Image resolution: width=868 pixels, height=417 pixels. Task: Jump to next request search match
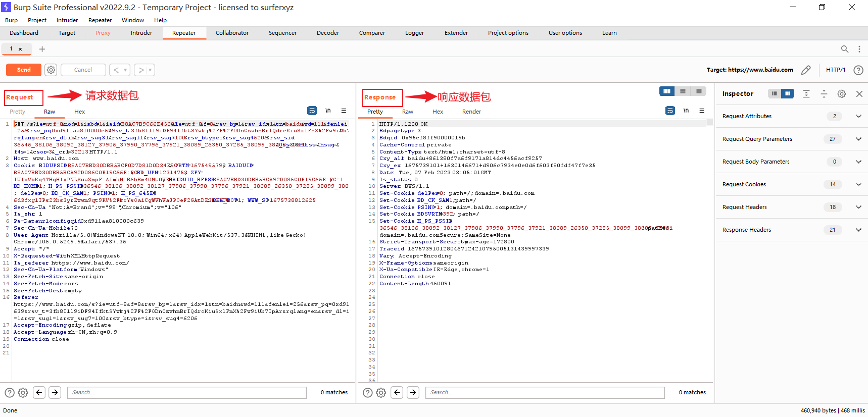55,392
